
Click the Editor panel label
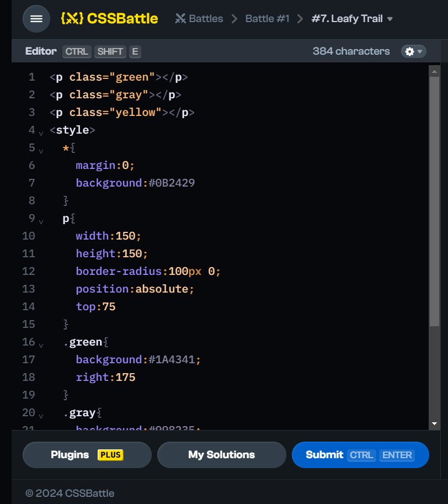click(x=41, y=51)
